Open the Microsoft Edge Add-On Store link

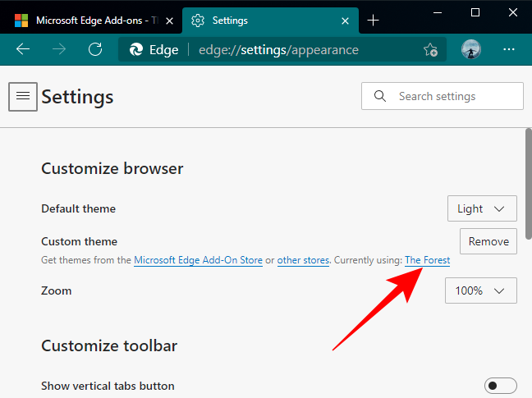coord(198,260)
